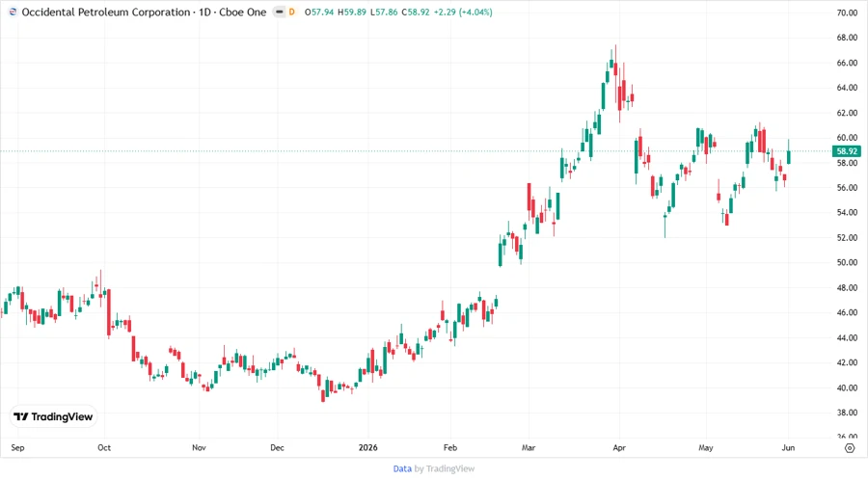Click the Dec label on time axis
The width and height of the screenshot is (868, 480).
tap(277, 447)
